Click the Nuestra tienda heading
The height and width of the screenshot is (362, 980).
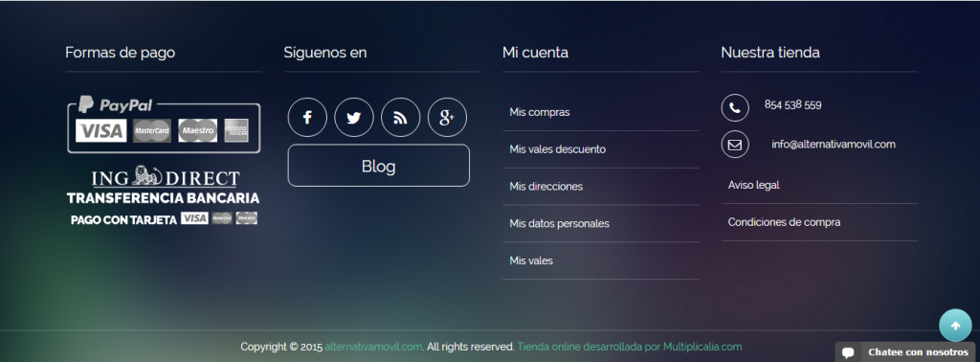(x=770, y=53)
